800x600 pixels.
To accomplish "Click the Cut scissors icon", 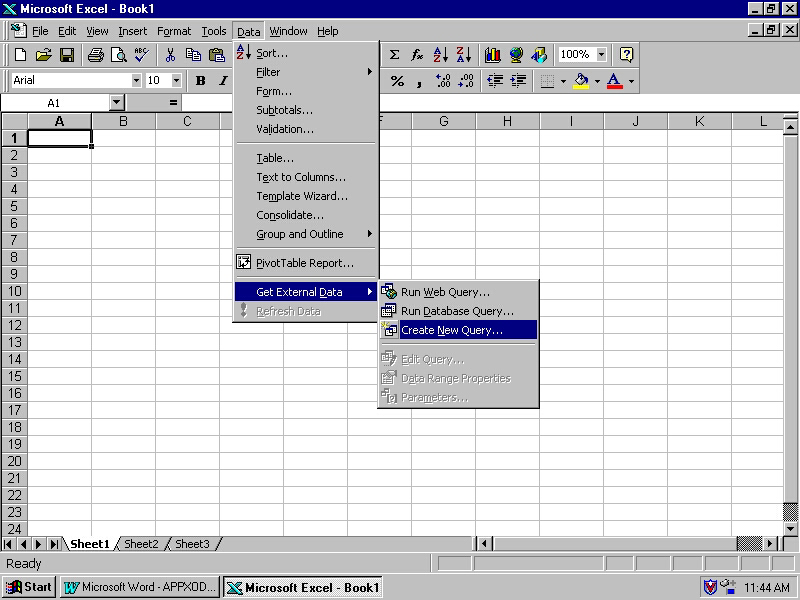I will point(170,55).
